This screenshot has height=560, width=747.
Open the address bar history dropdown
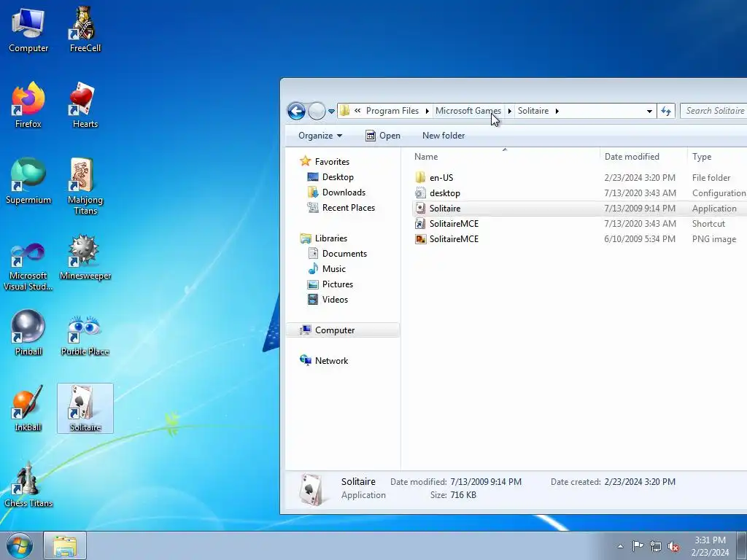point(649,111)
